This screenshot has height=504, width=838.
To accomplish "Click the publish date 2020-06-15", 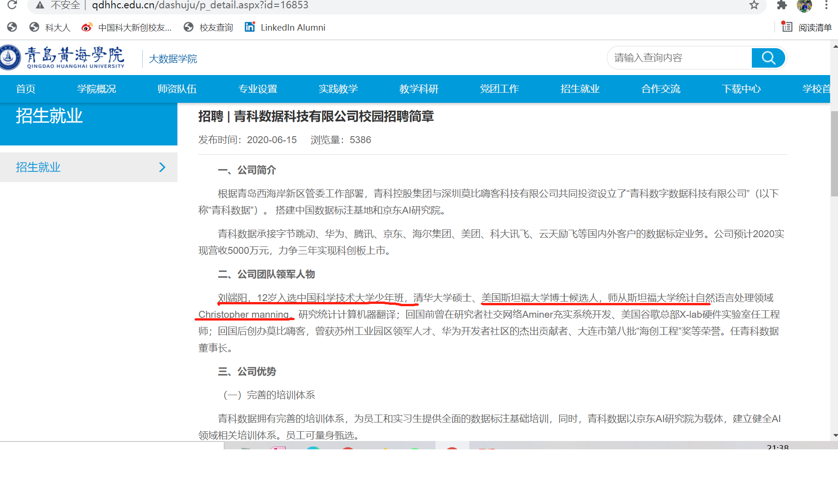I will click(x=272, y=140).
